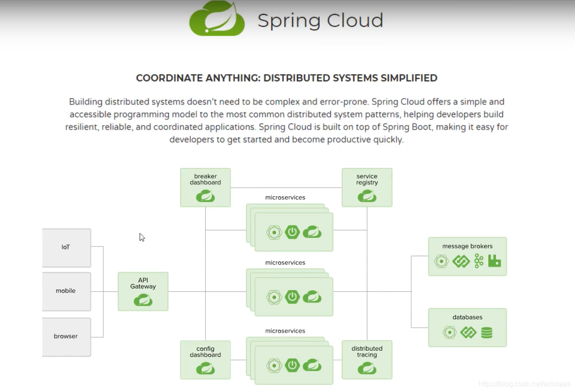Click the paragraph starting 'Building distributed systems'
Viewport: 575px width, 392px height.
click(287, 120)
